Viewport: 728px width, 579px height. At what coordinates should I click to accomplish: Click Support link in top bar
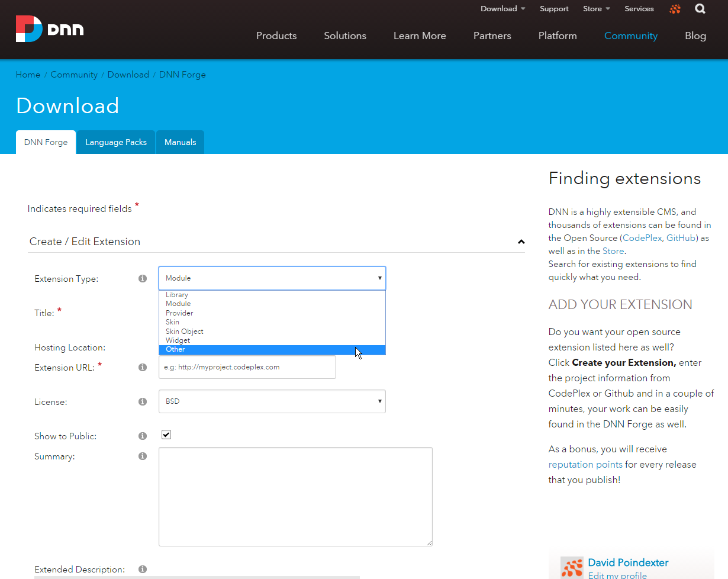554,9
